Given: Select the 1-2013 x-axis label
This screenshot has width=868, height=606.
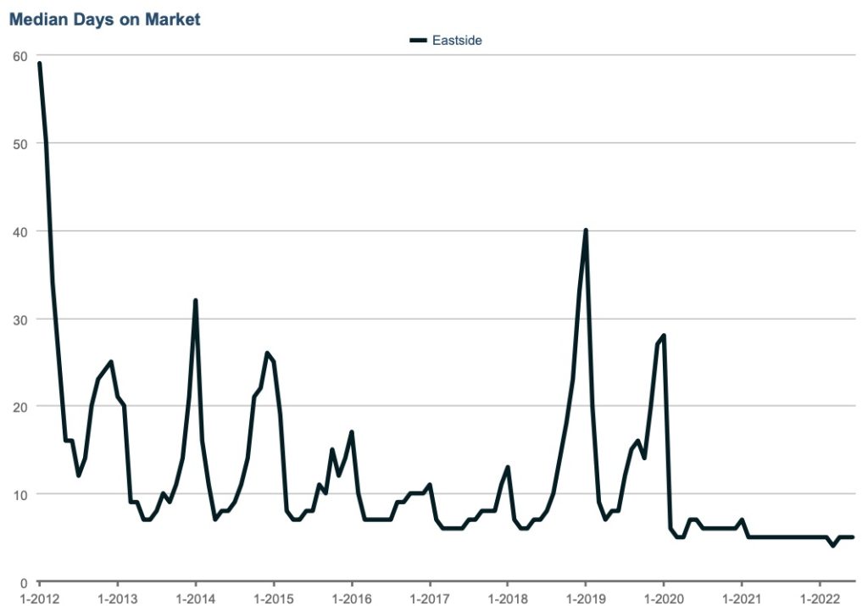Looking at the screenshot, I should click(x=117, y=597).
